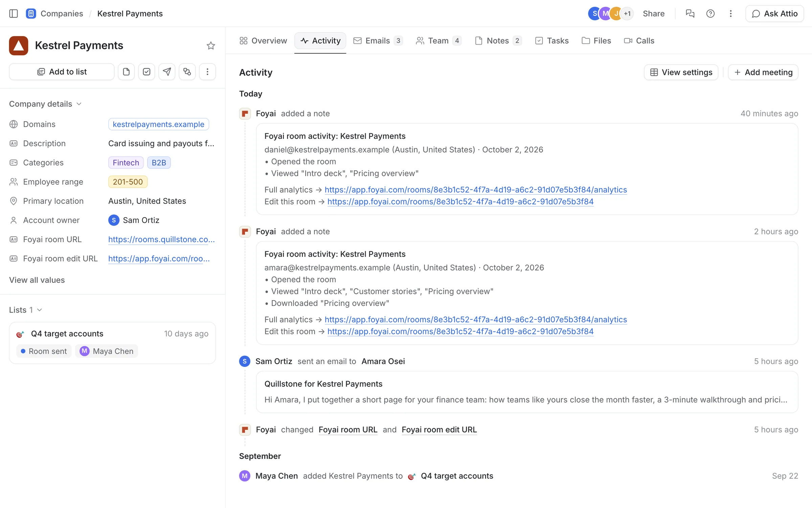The image size is (812, 508).
Task: Open View settings
Action: pyautogui.click(x=681, y=72)
